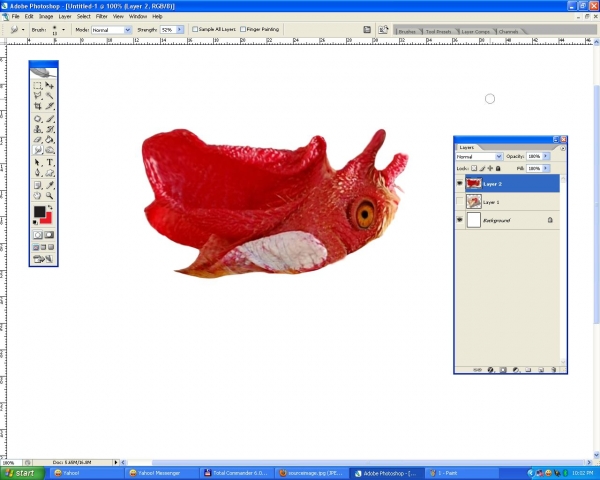Select the Clone Stamp tool
Image resolution: width=600 pixels, height=480 pixels.
(x=38, y=129)
